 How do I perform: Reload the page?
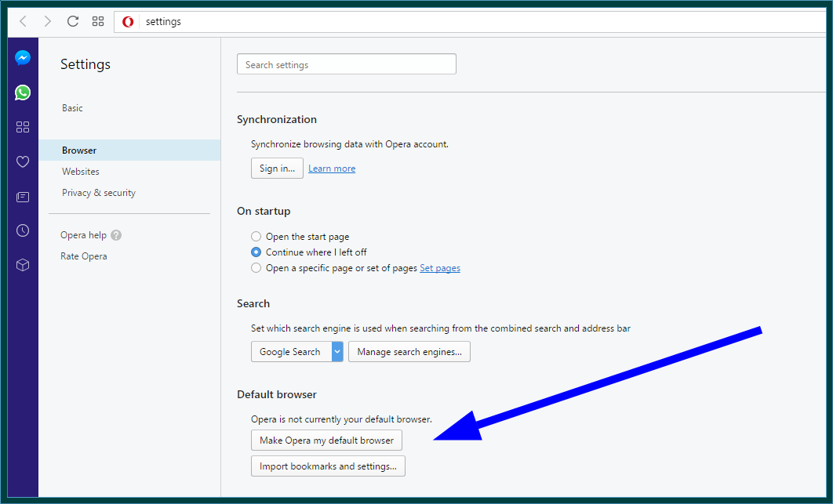(73, 21)
